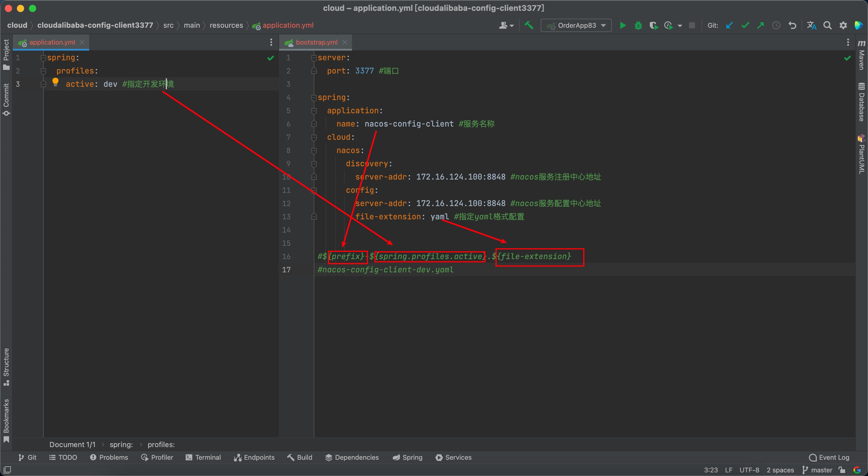868x476 pixels.
Task: Open the Database tool window
Action: (x=862, y=102)
